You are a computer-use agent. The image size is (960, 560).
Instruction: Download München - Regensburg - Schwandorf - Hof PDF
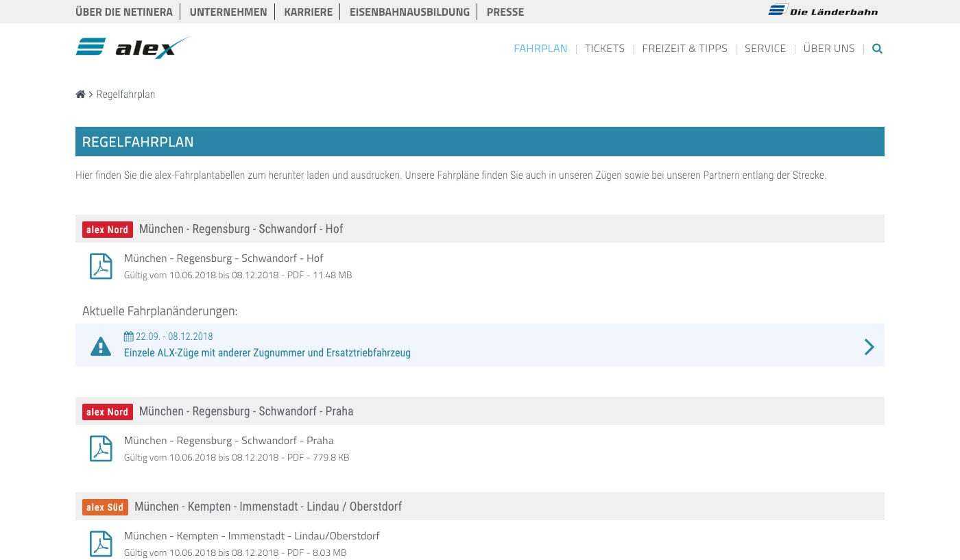[224, 258]
